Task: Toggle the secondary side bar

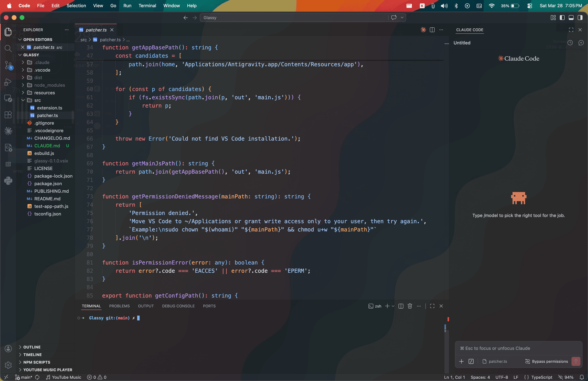Action: (580, 18)
